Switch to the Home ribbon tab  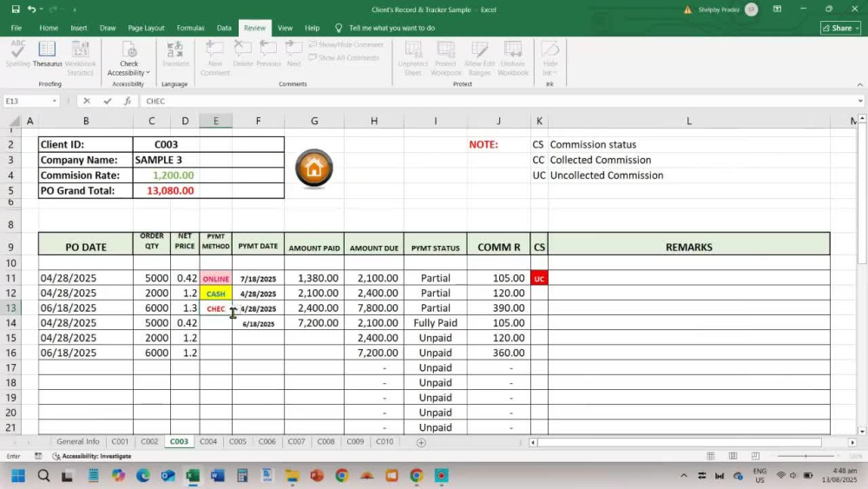pyautogui.click(x=49, y=28)
